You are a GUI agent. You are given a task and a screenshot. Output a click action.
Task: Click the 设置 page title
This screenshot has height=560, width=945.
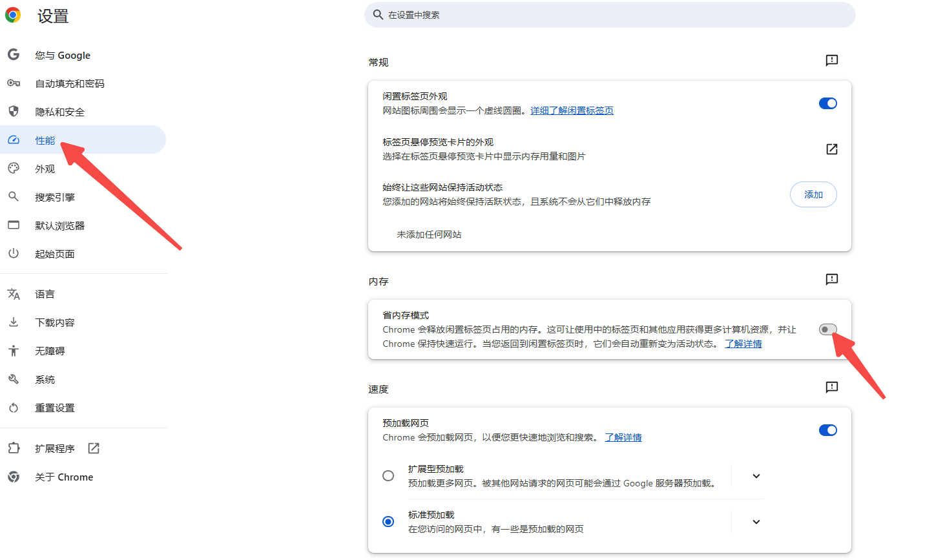pos(53,16)
